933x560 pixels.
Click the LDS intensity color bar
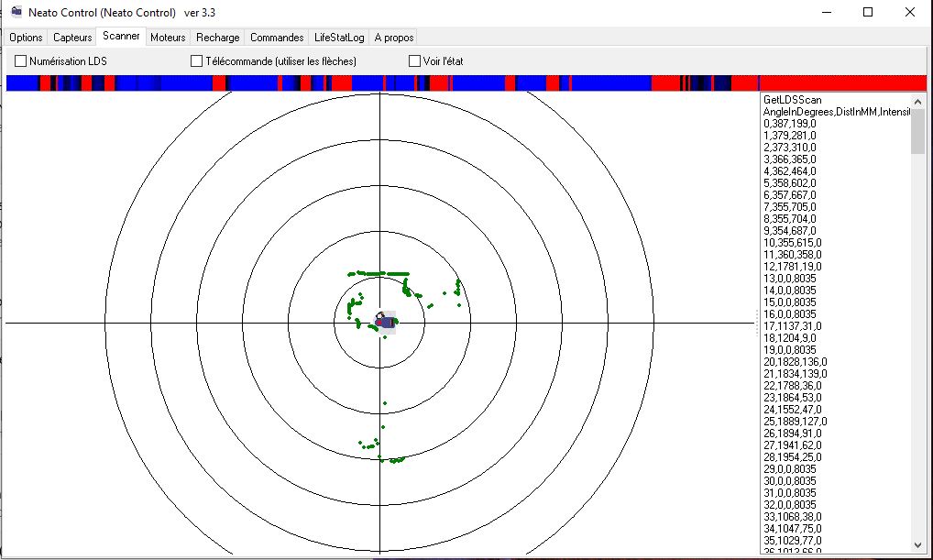point(466,83)
